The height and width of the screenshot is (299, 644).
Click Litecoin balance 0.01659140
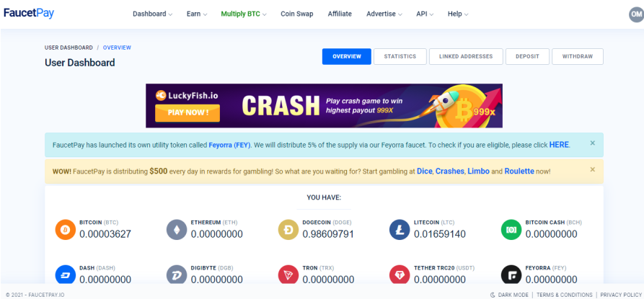[440, 234]
